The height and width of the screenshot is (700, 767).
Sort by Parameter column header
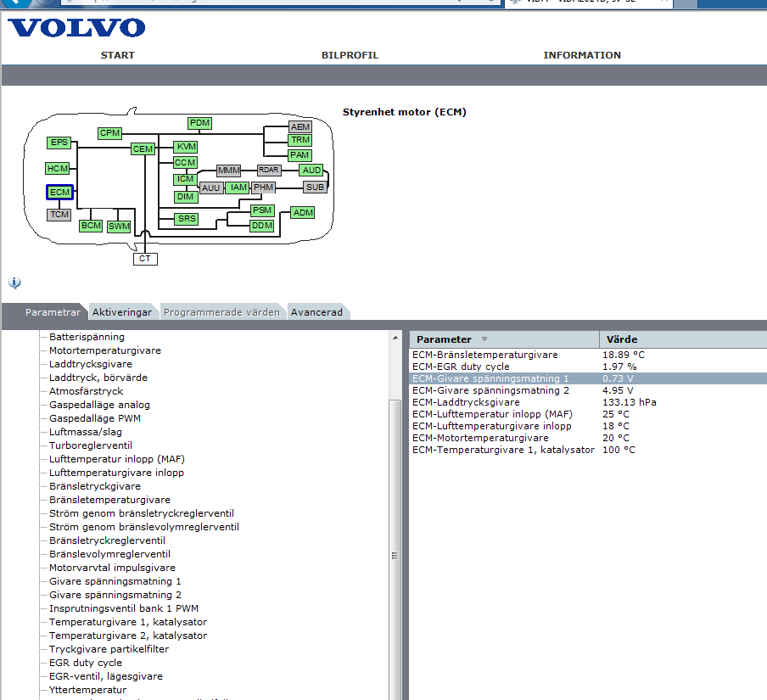(444, 339)
